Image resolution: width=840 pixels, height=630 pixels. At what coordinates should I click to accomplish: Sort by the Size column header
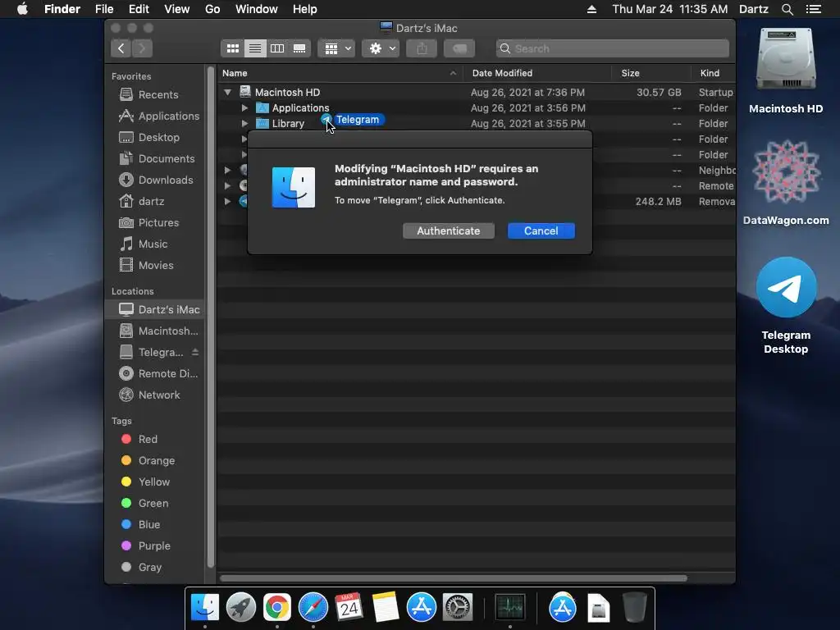630,73
